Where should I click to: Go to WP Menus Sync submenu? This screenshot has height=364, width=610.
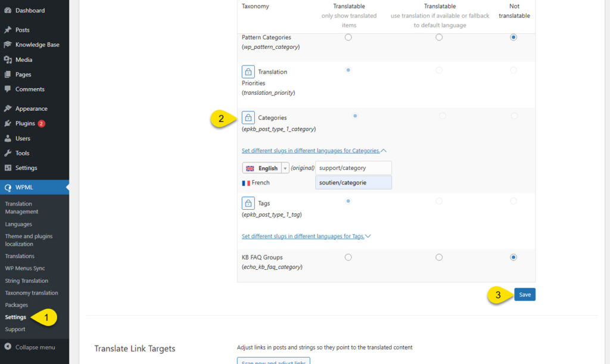tap(25, 268)
